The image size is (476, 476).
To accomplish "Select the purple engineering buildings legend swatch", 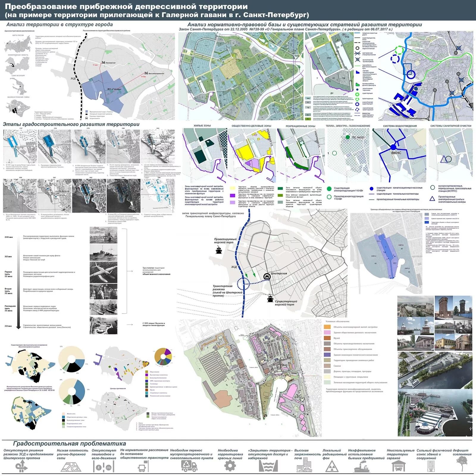I will 327,355.
